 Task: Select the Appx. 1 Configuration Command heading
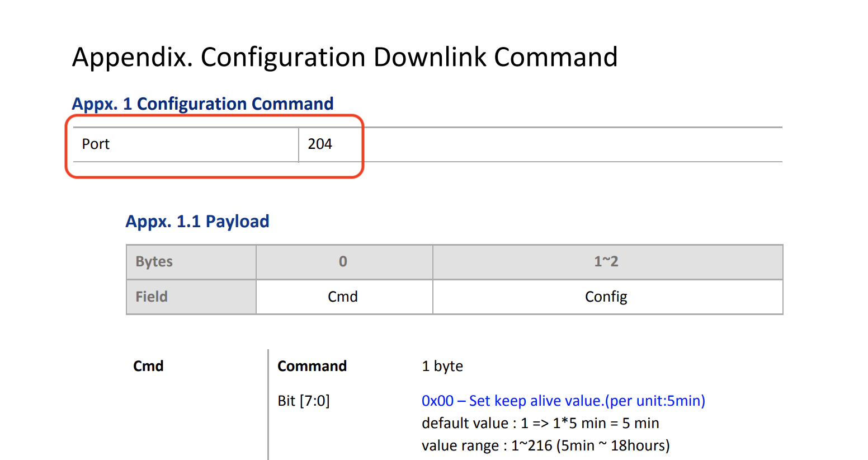click(x=202, y=104)
